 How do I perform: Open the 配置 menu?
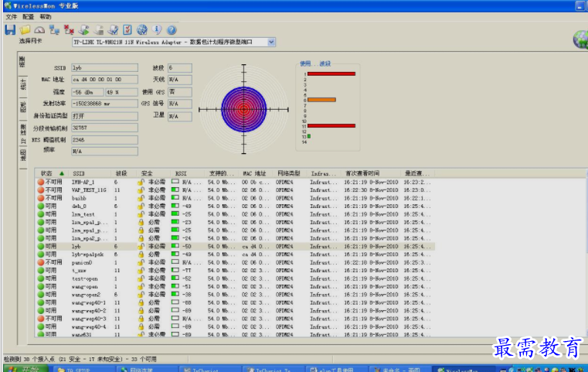[28, 17]
